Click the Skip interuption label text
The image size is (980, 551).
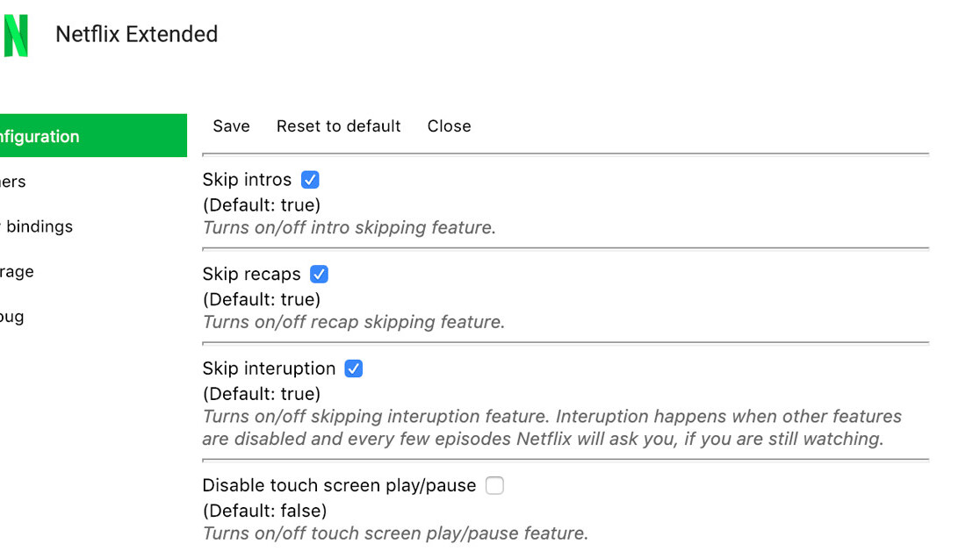pyautogui.click(x=269, y=369)
